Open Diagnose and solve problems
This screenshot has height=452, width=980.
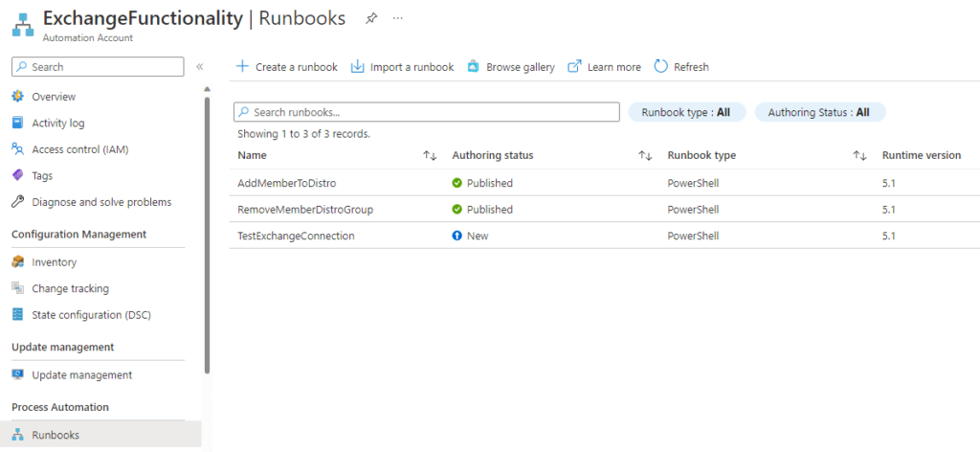pos(101,202)
